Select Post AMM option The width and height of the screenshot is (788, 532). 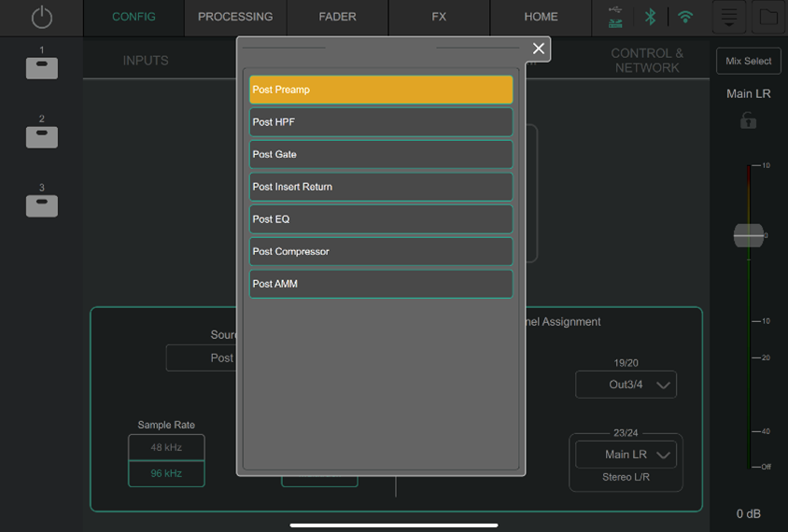click(381, 284)
